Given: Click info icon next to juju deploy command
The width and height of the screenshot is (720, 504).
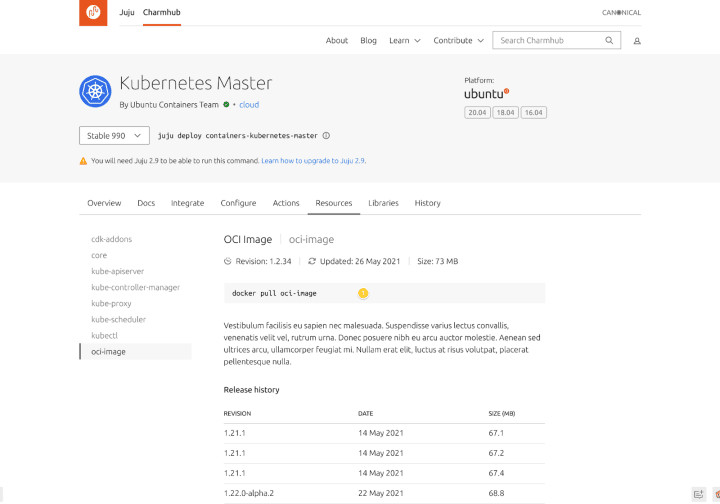Looking at the screenshot, I should 326,136.
